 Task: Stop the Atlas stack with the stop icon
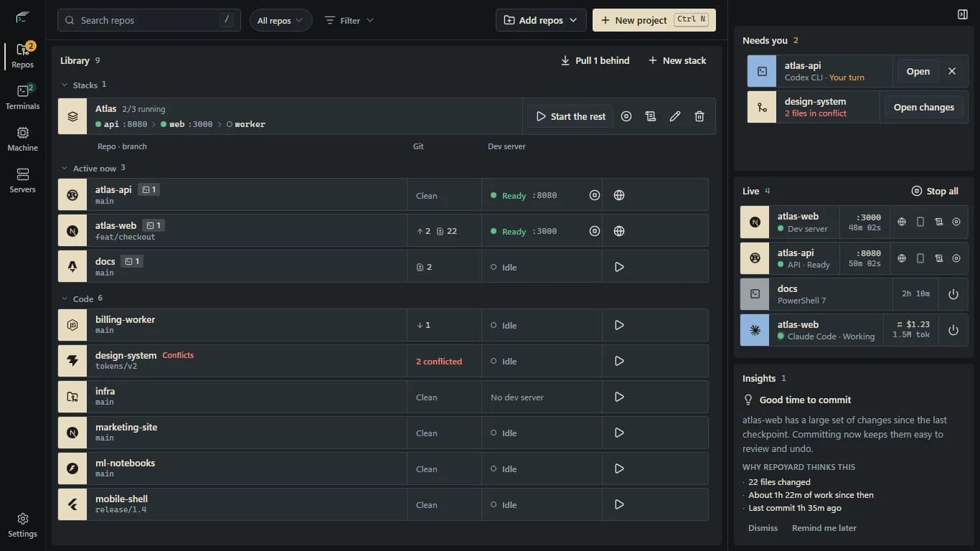(626, 116)
